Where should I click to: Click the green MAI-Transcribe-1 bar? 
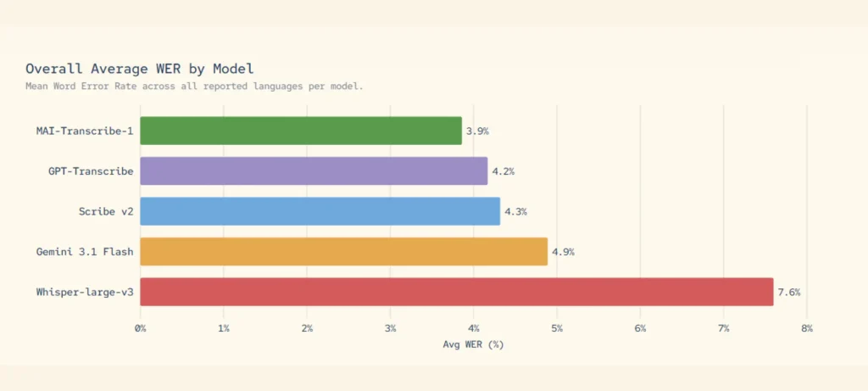pyautogui.click(x=301, y=131)
